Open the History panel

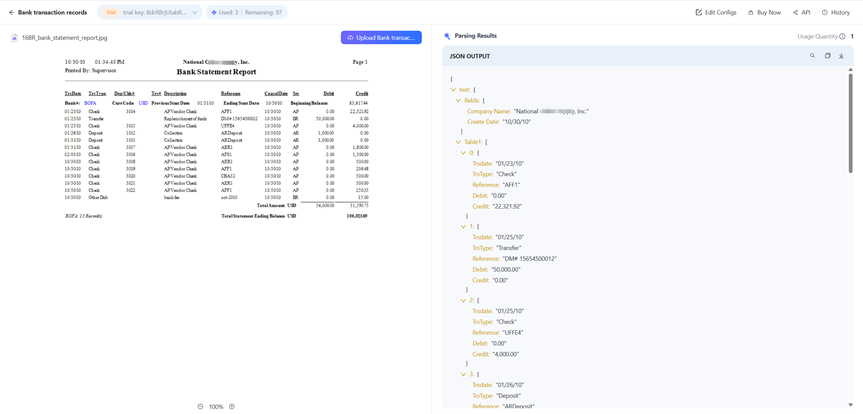(x=836, y=12)
